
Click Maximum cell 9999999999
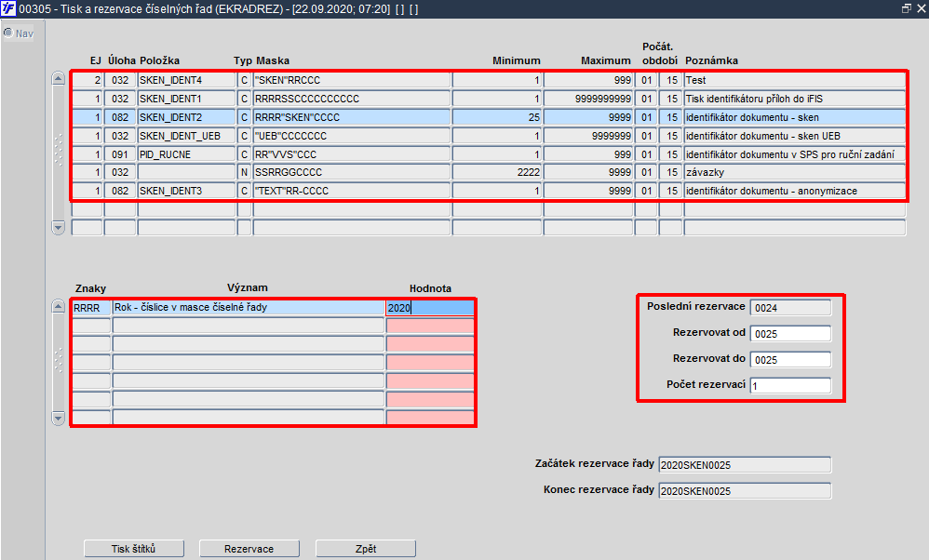tap(588, 99)
